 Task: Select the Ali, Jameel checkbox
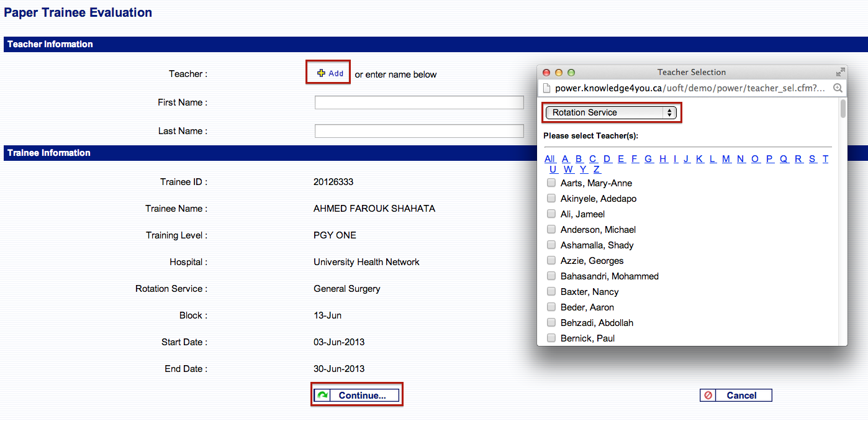tap(551, 214)
